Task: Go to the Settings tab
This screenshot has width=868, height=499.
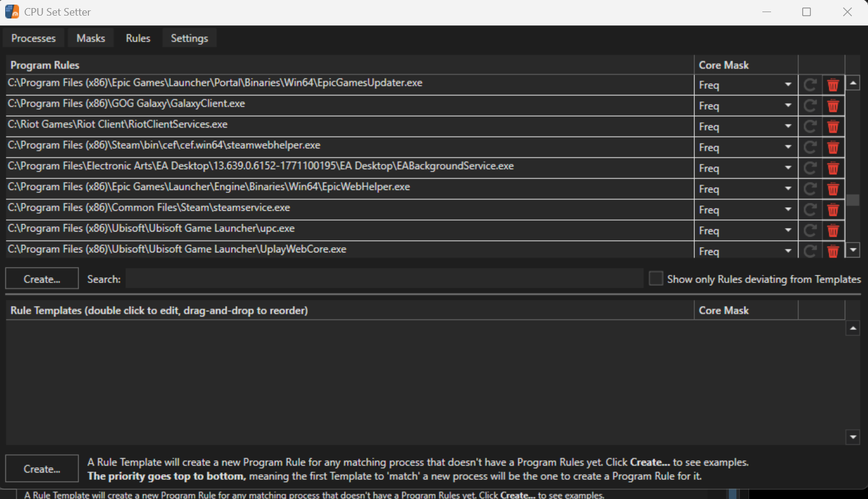Action: coord(189,38)
